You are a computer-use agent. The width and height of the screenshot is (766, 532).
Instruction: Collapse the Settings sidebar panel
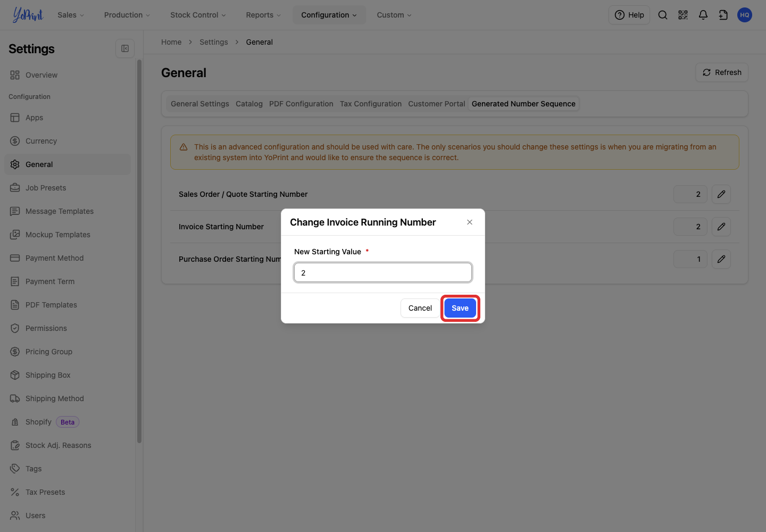pos(125,48)
